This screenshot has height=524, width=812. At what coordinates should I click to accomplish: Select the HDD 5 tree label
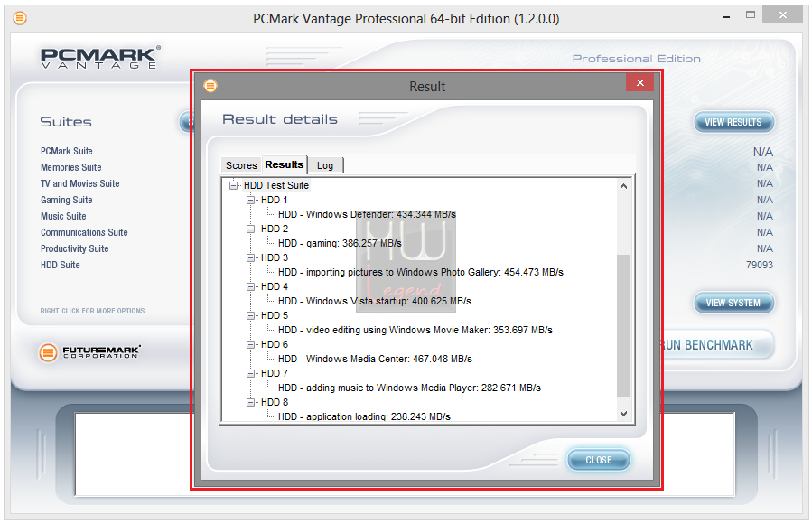(x=274, y=315)
